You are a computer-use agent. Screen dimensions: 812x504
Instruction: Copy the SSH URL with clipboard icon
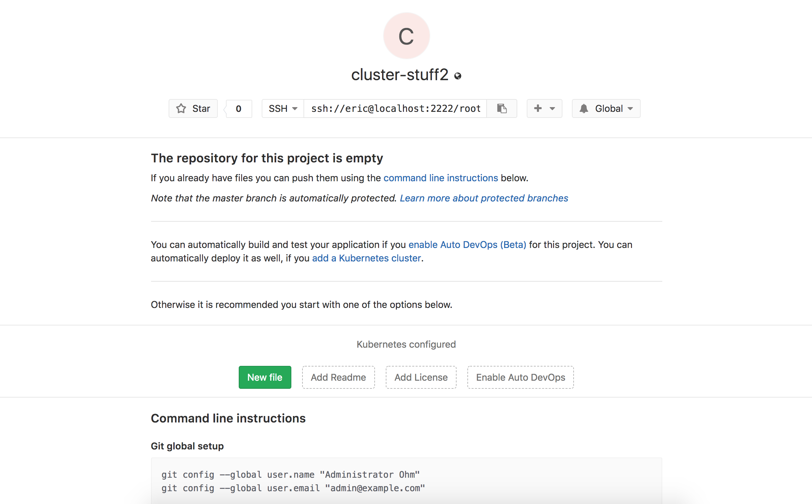[502, 108]
